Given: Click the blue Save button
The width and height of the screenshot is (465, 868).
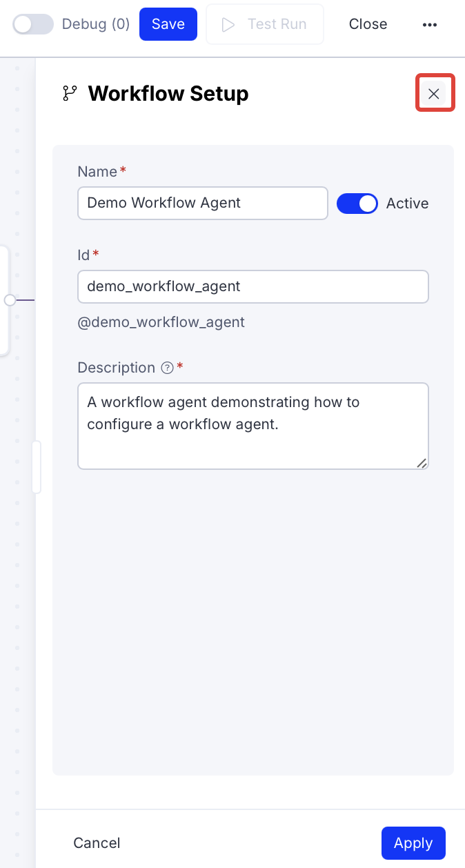Looking at the screenshot, I should click(168, 24).
